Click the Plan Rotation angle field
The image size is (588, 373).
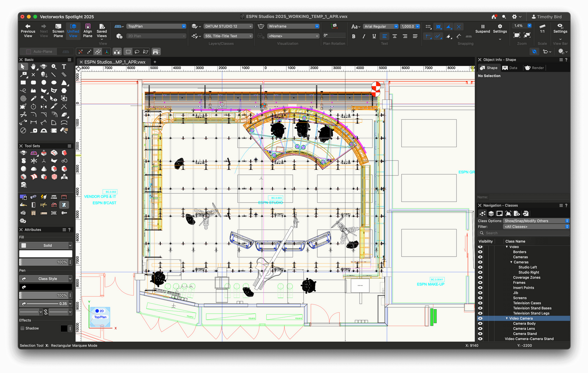click(x=334, y=35)
